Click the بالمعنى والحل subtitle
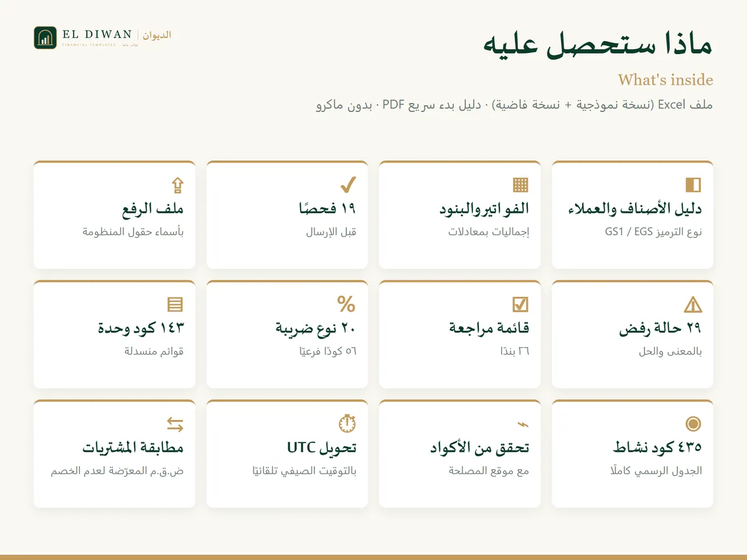Image resolution: width=747 pixels, height=560 pixels. click(670, 352)
